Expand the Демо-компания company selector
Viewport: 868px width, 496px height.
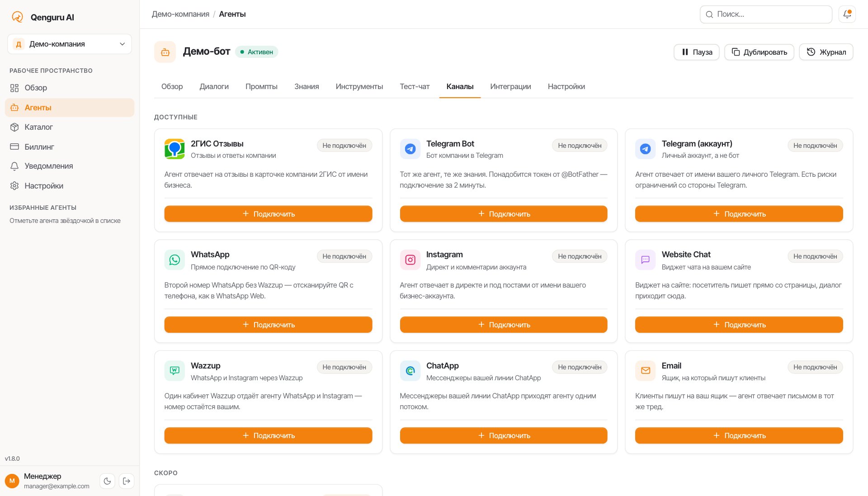pyautogui.click(x=70, y=44)
